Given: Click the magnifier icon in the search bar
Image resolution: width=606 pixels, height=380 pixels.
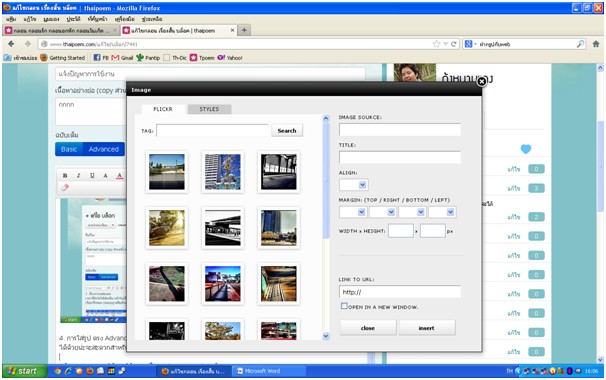Looking at the screenshot, I should [x=580, y=44].
